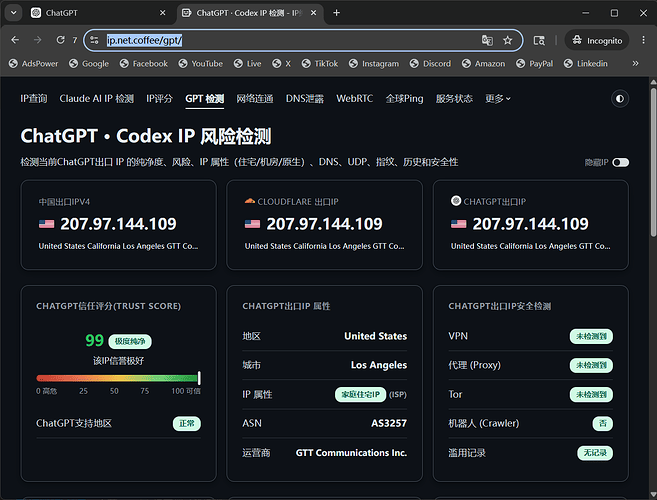
Task: Click the ChatGPT logo in 出口IP card
Action: coord(456,201)
